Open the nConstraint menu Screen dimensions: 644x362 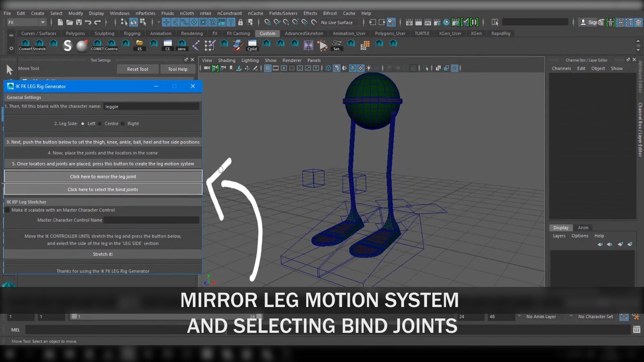[229, 13]
